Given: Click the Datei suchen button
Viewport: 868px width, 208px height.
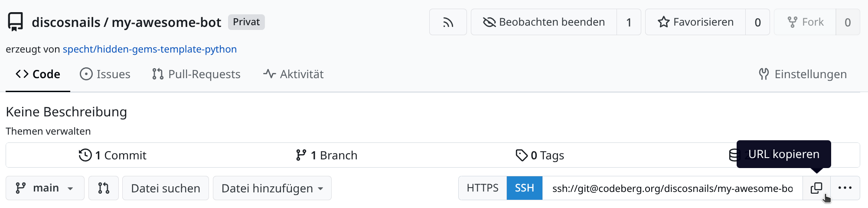Looking at the screenshot, I should tap(166, 188).
